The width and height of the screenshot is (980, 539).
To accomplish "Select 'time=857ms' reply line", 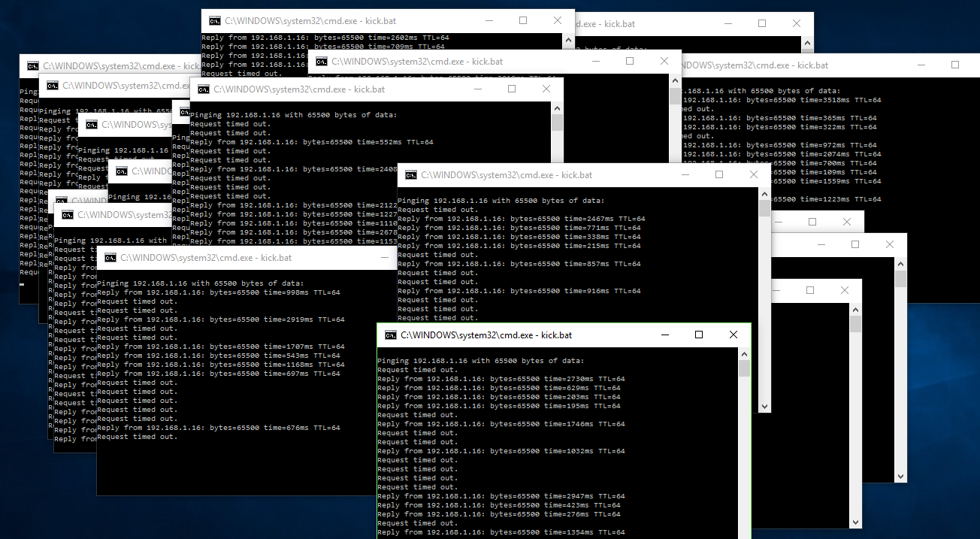I will [519, 264].
